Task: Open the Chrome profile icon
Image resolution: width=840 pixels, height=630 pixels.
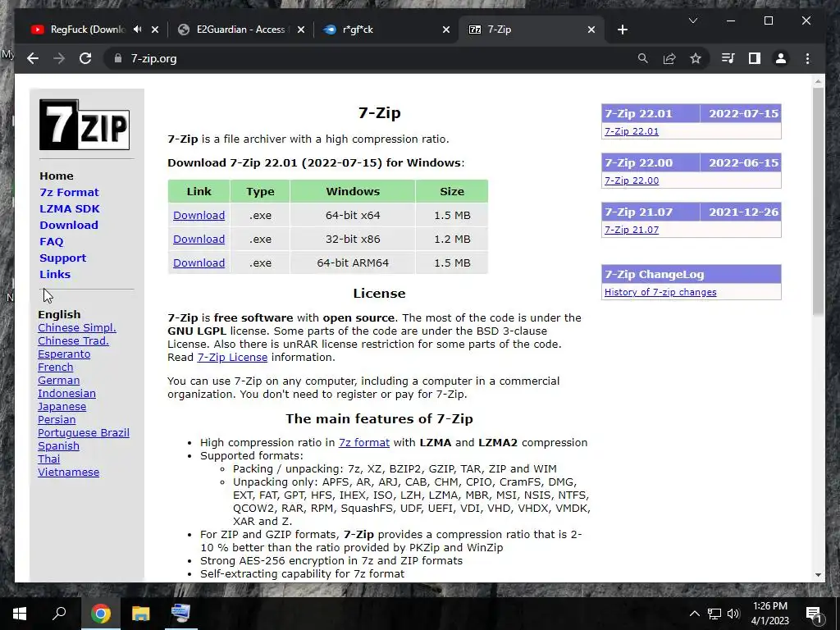Action: pyautogui.click(x=781, y=58)
